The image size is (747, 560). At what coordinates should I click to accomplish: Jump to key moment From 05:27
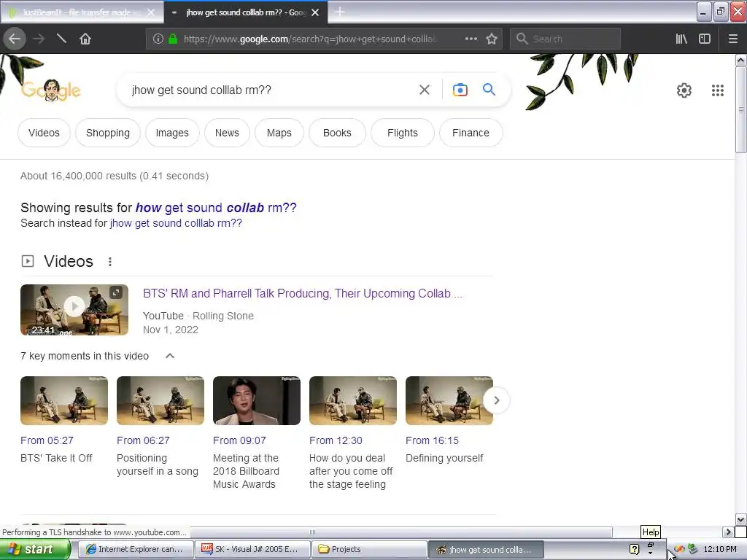(47, 440)
